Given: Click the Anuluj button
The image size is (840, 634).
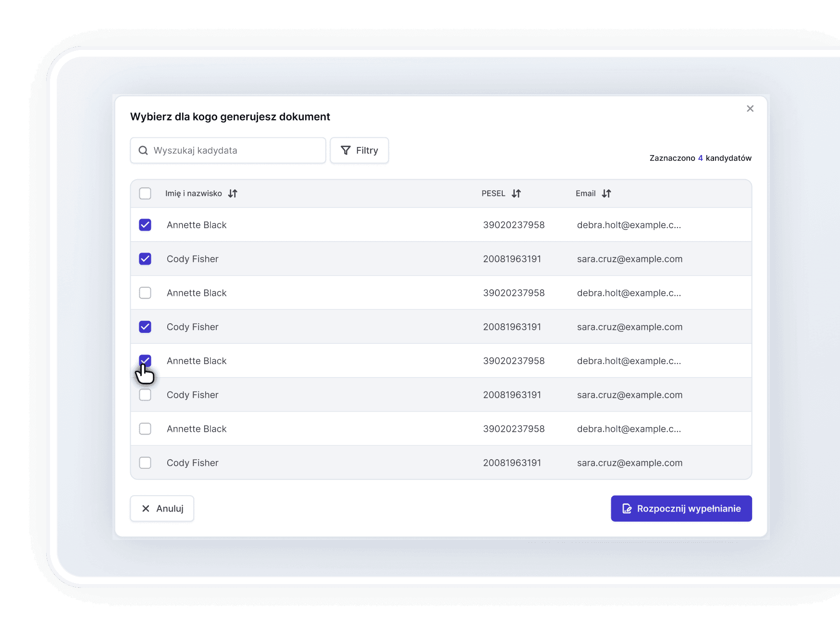Looking at the screenshot, I should click(x=162, y=508).
